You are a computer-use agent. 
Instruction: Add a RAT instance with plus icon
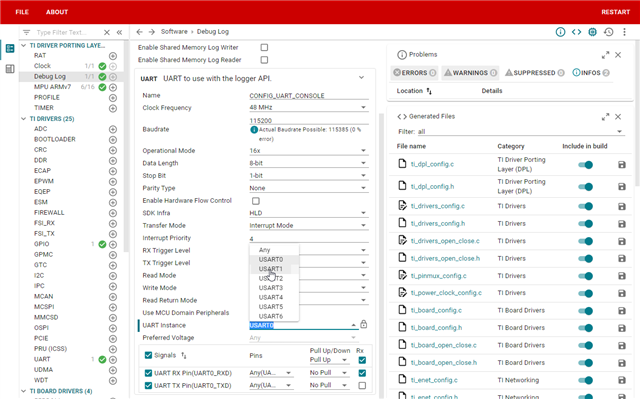click(x=113, y=55)
